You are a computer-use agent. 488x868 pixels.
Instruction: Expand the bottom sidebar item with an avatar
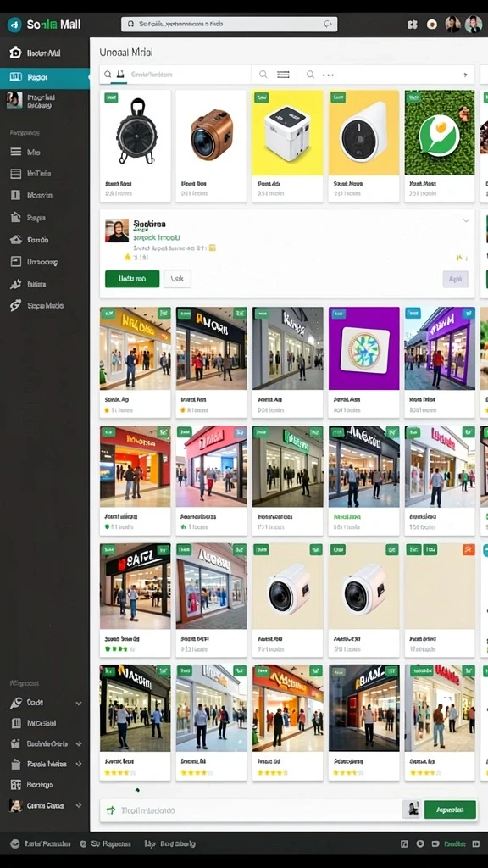click(79, 805)
